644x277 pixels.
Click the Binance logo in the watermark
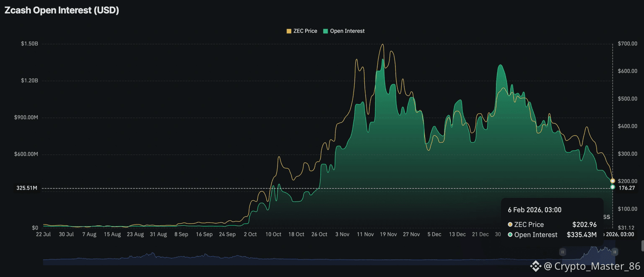pos(535,266)
